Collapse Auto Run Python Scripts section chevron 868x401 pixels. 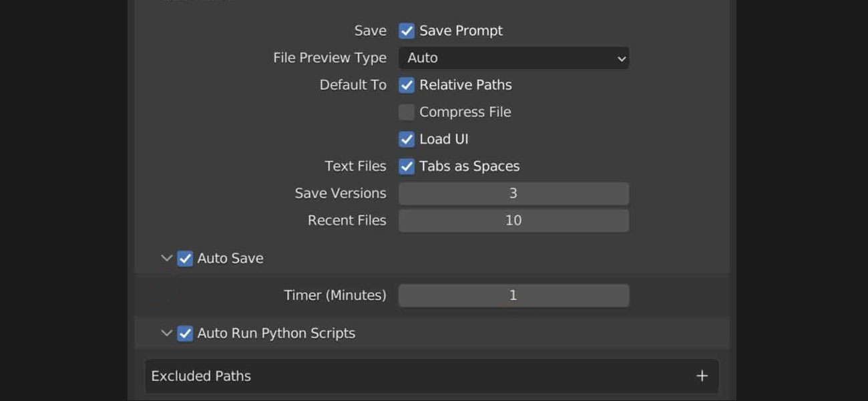(x=166, y=333)
